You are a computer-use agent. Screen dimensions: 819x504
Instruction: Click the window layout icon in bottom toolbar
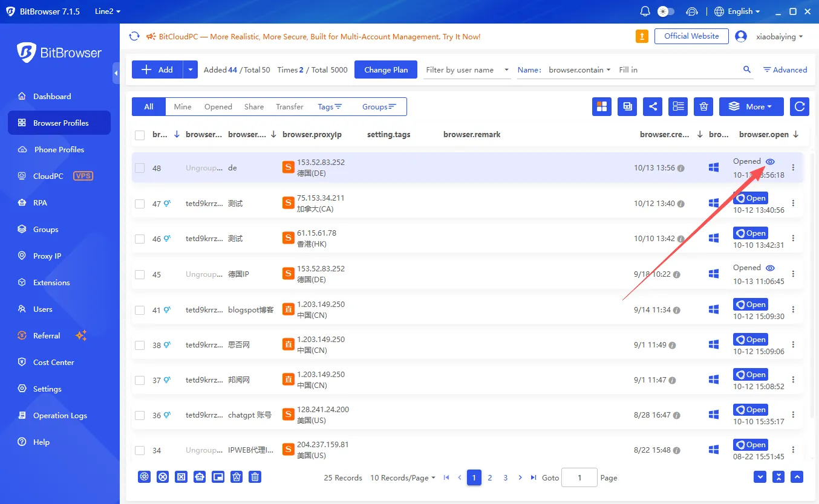click(x=218, y=477)
